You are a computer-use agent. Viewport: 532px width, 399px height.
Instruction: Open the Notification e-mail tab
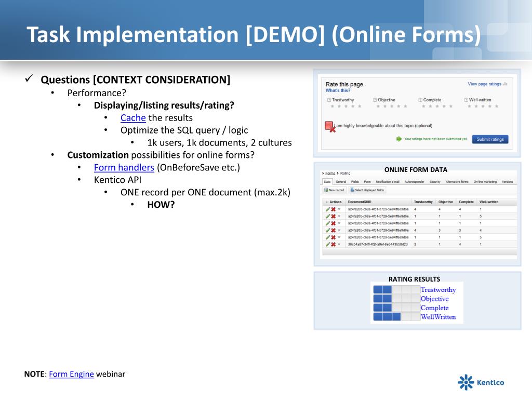[x=388, y=182]
